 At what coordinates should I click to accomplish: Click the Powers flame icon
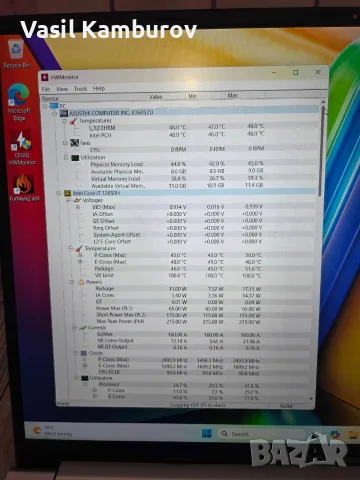point(81,282)
